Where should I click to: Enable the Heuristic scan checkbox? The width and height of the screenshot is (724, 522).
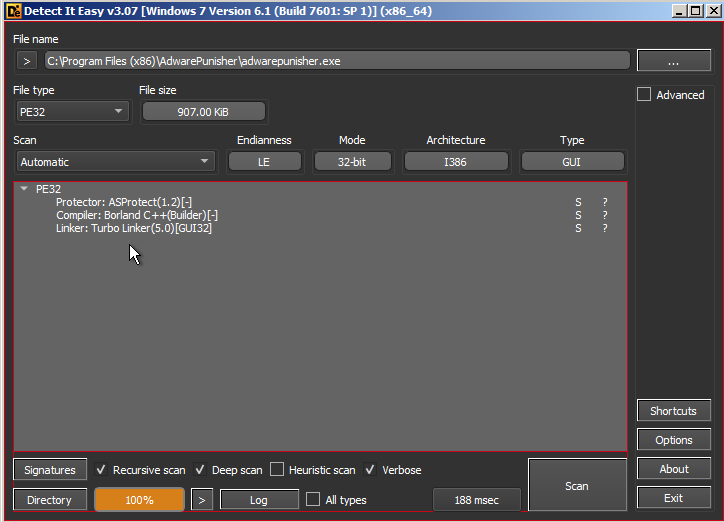coord(277,469)
